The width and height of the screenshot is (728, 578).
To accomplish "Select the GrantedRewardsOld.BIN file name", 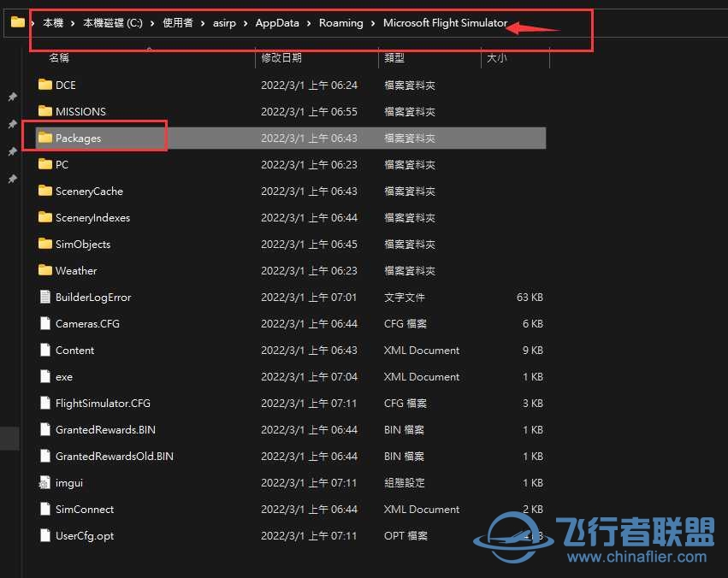I will coord(115,457).
